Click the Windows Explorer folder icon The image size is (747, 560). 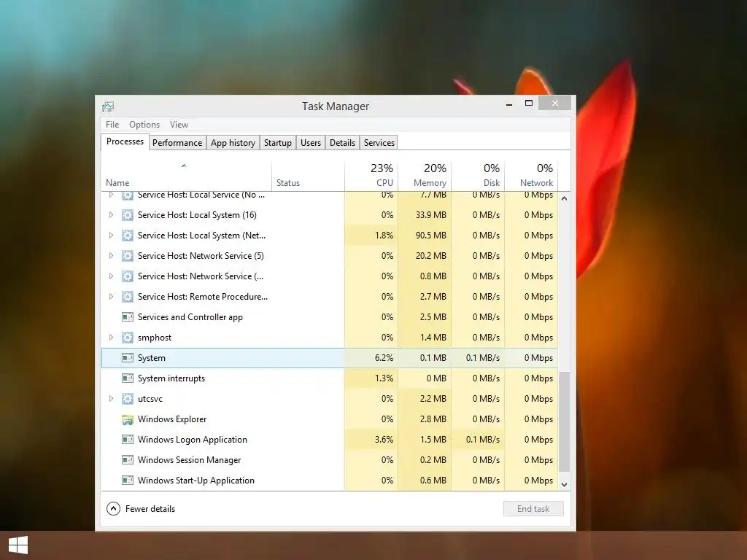[127, 419]
